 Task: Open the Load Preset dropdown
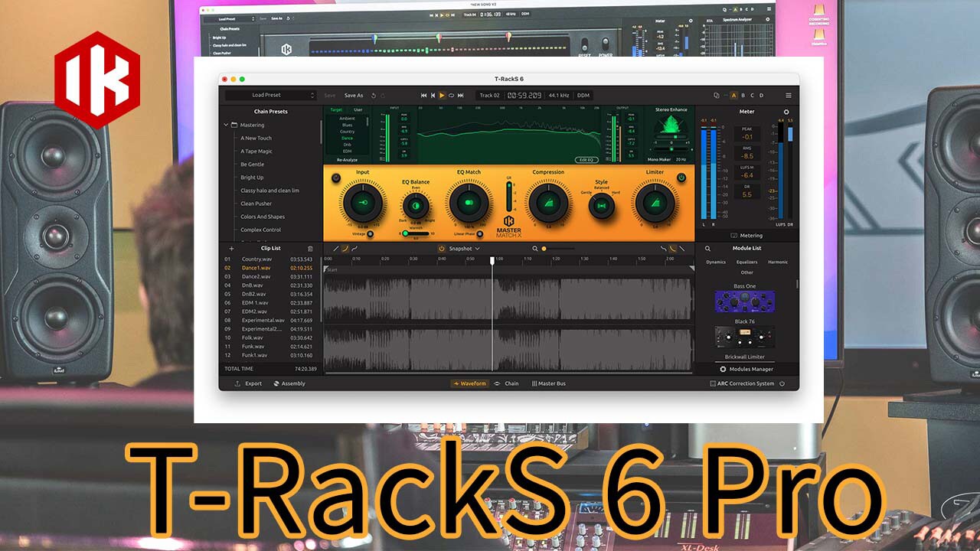(270, 96)
